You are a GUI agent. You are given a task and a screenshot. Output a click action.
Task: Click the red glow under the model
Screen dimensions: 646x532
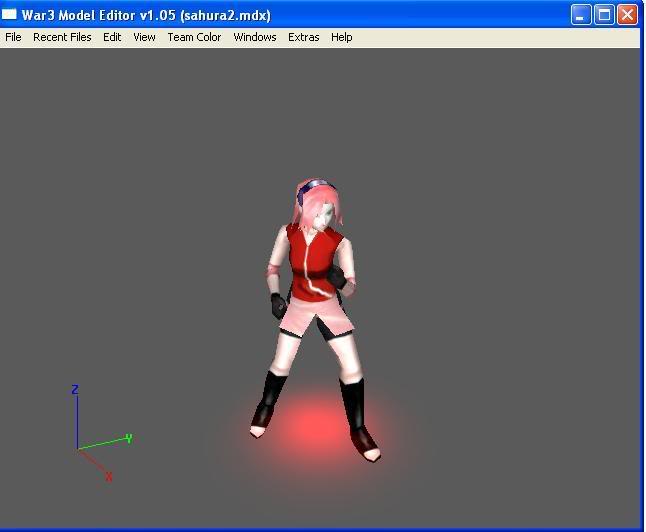[314, 428]
